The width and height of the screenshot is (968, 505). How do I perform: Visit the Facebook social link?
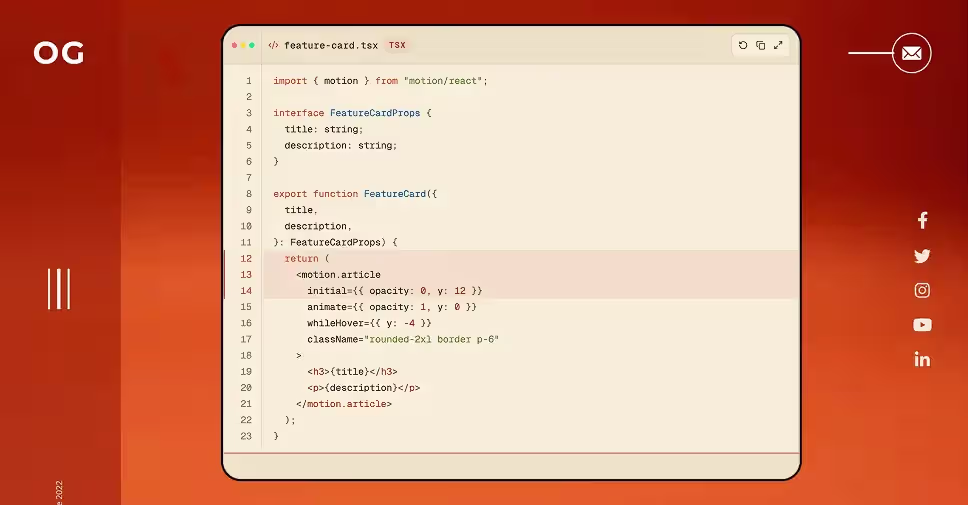click(x=922, y=220)
